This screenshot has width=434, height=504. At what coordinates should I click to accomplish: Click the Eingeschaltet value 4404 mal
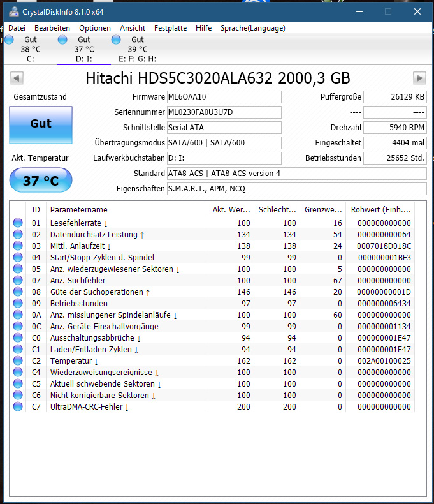pyautogui.click(x=395, y=143)
